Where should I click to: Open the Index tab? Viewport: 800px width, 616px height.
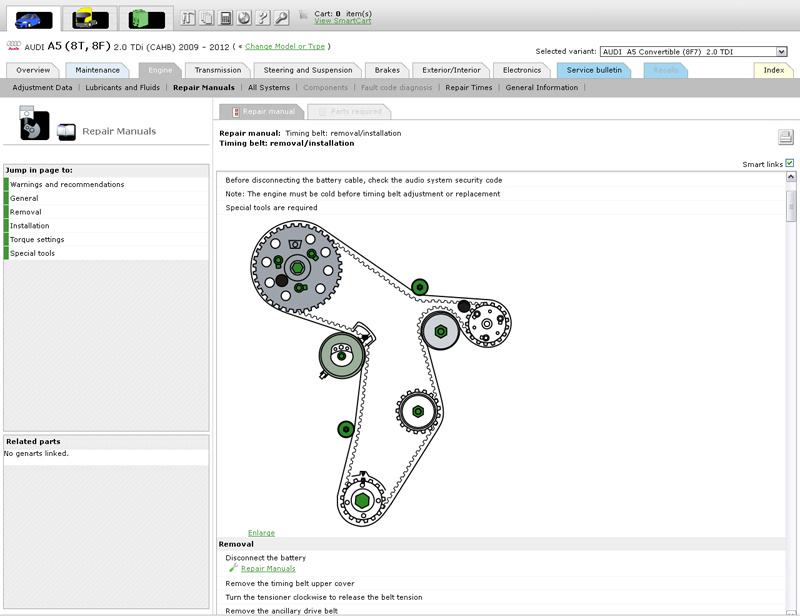773,70
